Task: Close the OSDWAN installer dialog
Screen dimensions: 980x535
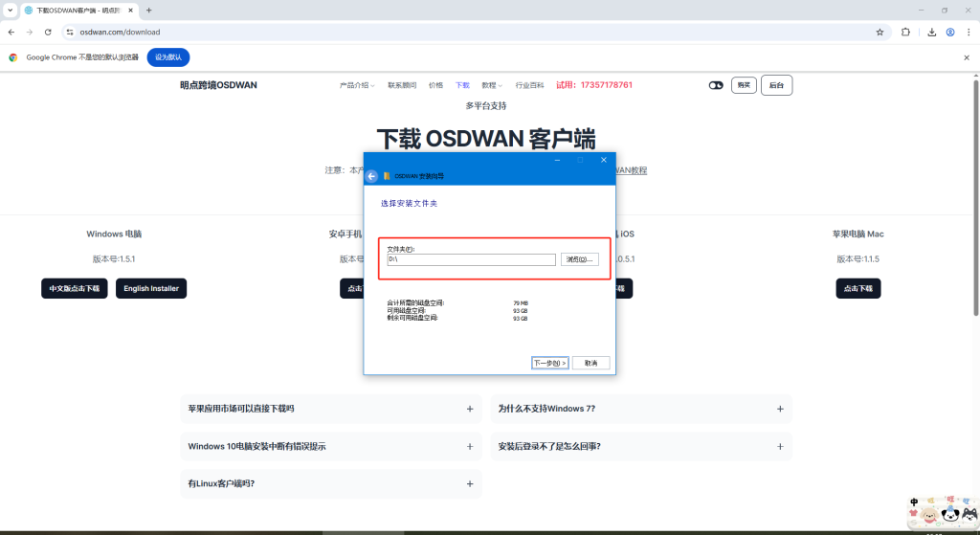Action: 604,160
